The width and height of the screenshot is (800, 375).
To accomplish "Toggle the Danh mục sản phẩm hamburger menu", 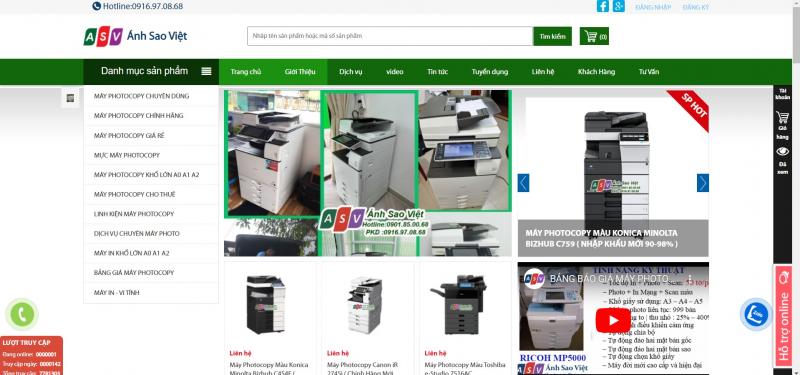I will (x=206, y=71).
